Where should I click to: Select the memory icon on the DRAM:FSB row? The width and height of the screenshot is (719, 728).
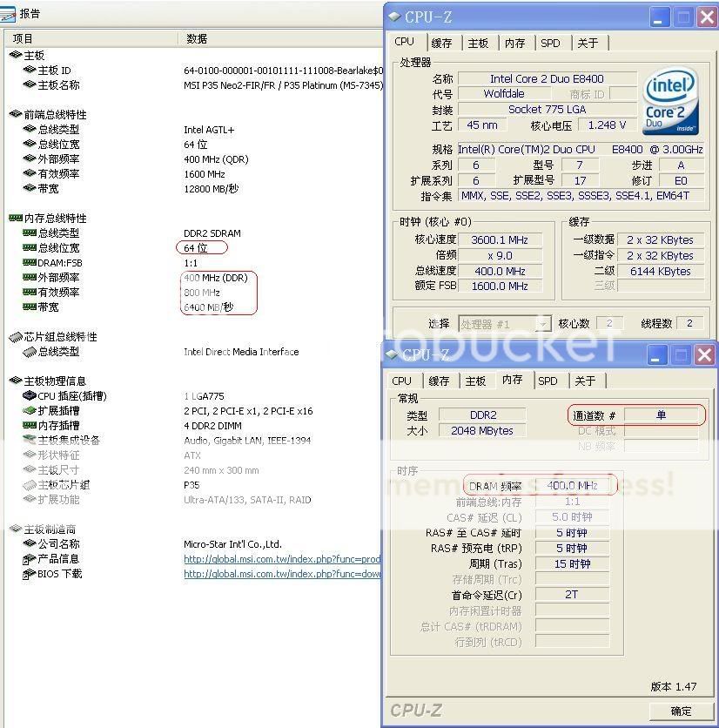click(30, 263)
